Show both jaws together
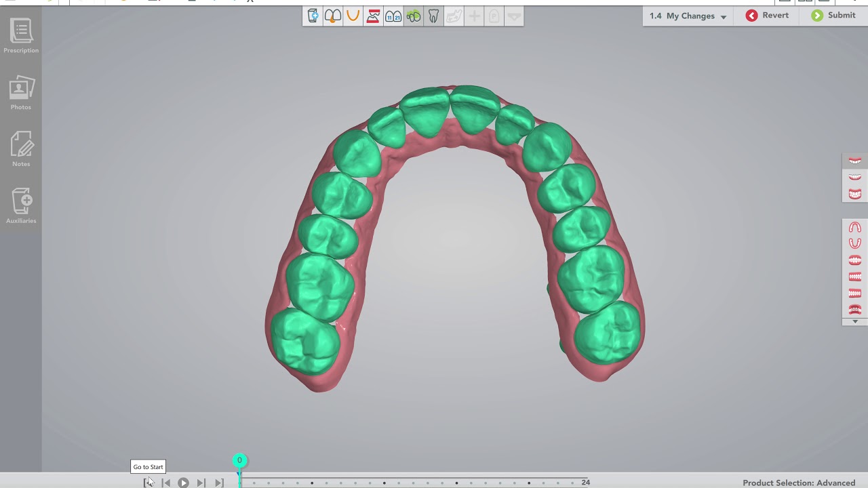 tap(855, 195)
